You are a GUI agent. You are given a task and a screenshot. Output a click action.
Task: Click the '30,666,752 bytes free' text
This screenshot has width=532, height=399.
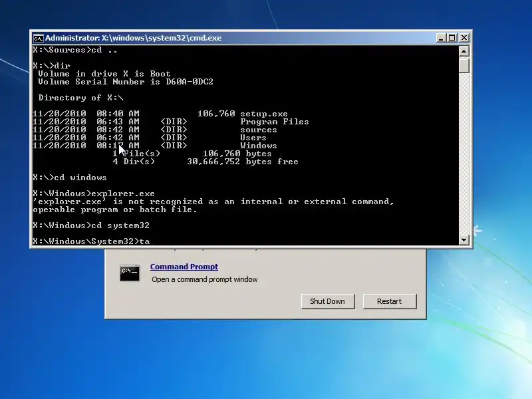(x=243, y=162)
